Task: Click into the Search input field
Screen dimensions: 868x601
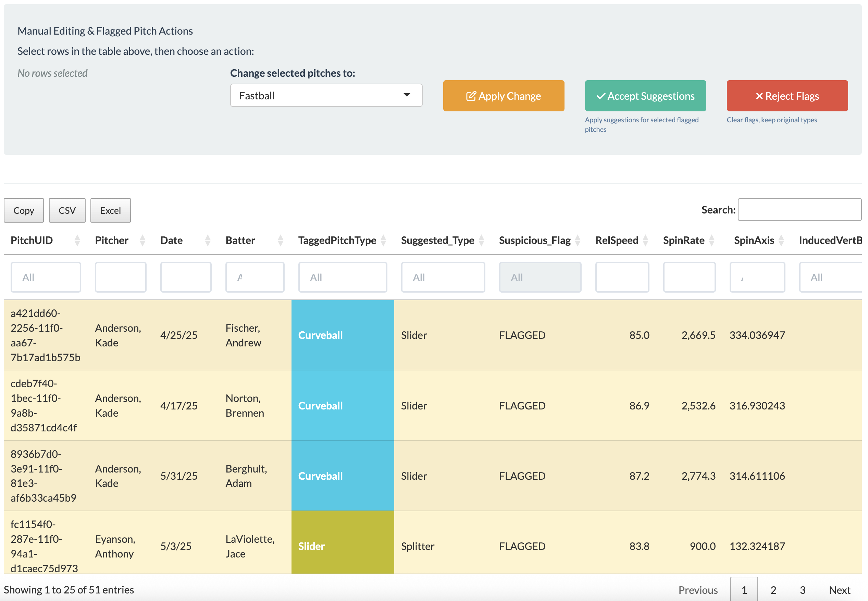Action: pos(799,210)
